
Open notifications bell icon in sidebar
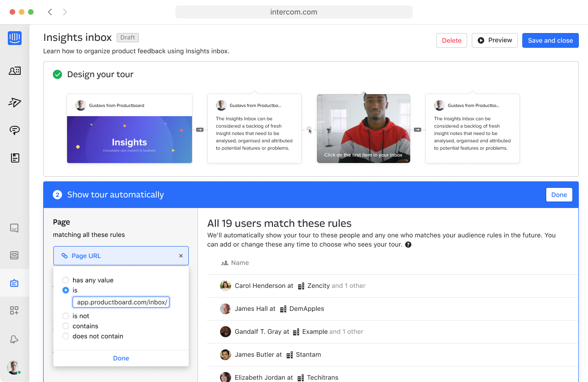[x=14, y=339]
